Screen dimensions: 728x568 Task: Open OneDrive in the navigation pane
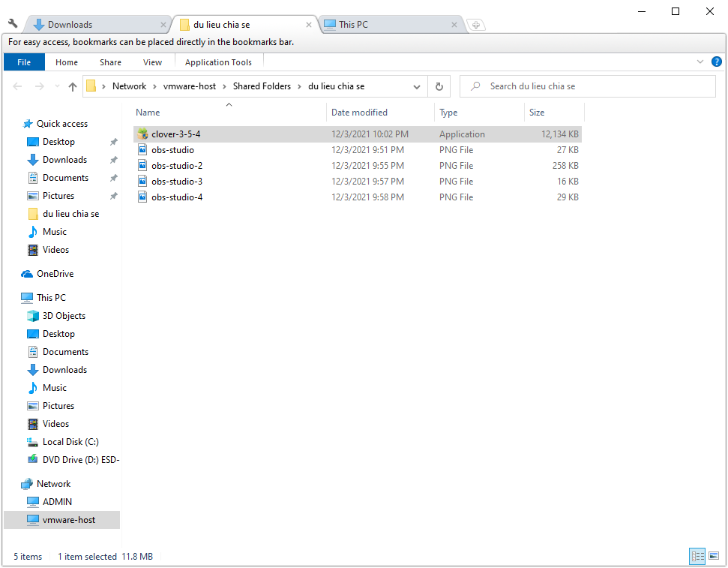pos(55,274)
